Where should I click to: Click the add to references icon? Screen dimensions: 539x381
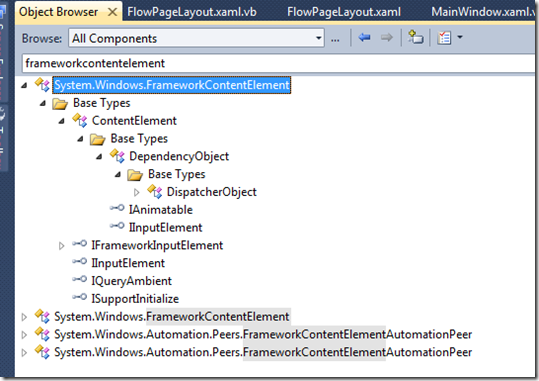415,37
